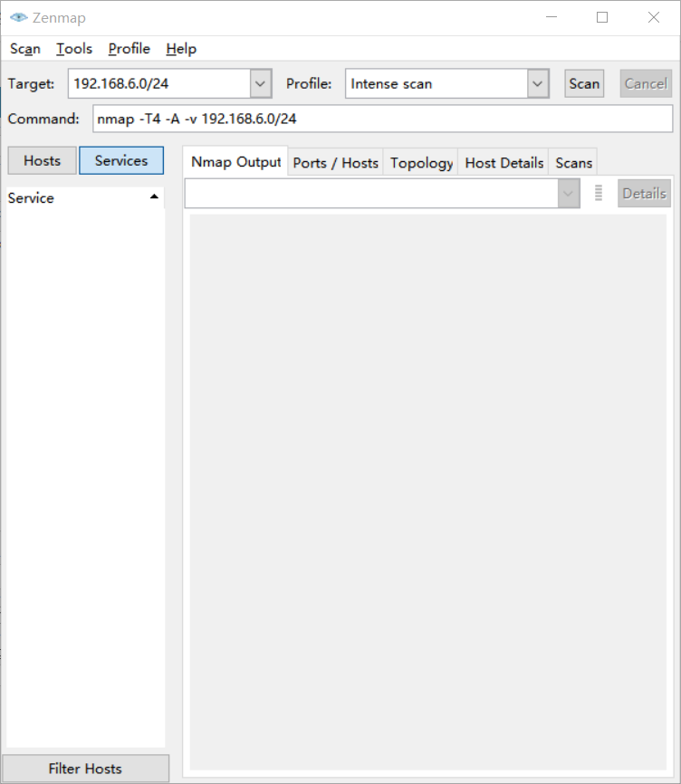
Task: Select the Scans tab
Action: (573, 162)
